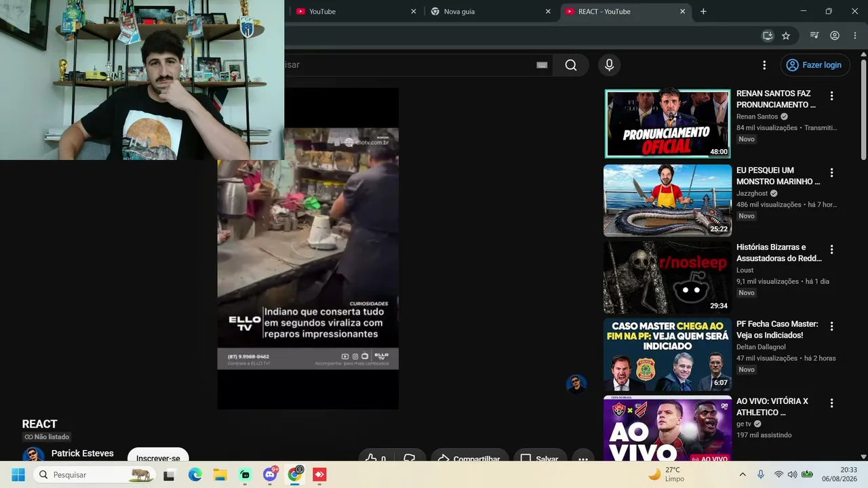868x488 pixels.
Task: Click the Fazer login button
Action: coord(814,65)
